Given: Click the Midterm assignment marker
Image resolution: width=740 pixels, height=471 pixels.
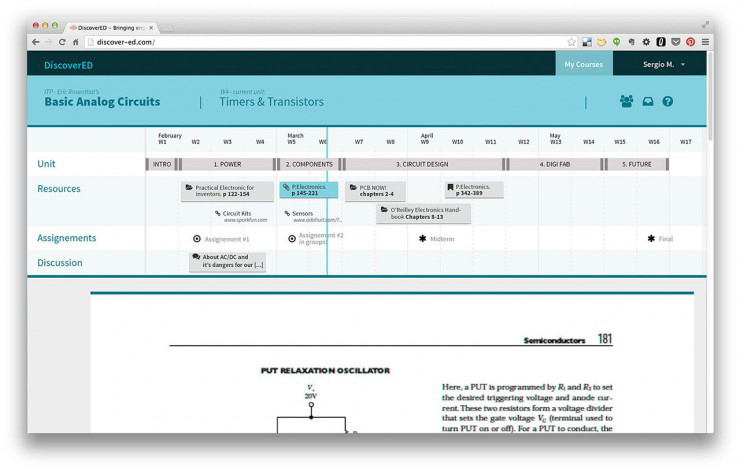Looking at the screenshot, I should coord(437,239).
